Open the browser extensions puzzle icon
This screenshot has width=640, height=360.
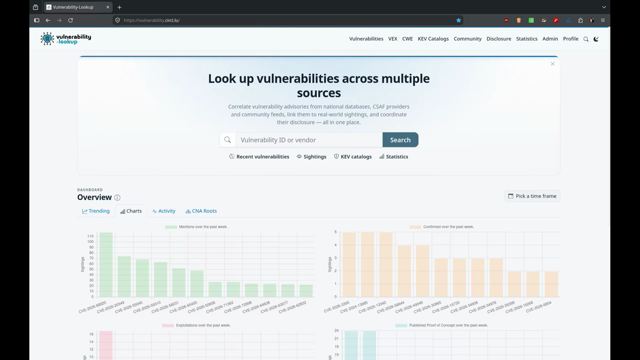coord(580,20)
